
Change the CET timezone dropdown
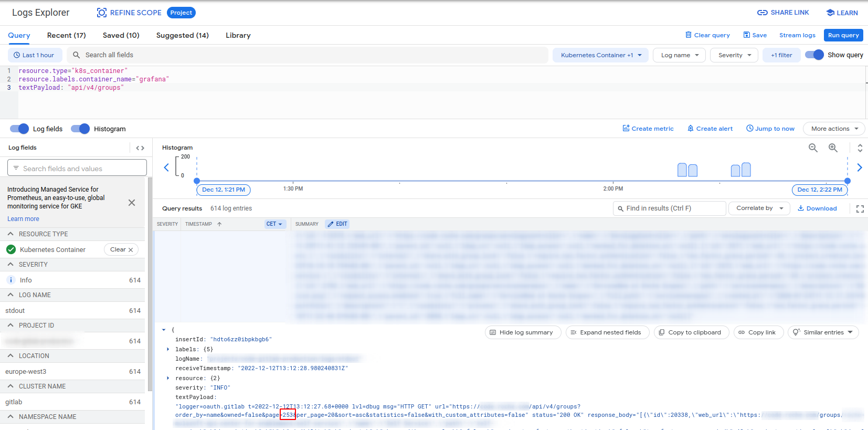pos(275,224)
